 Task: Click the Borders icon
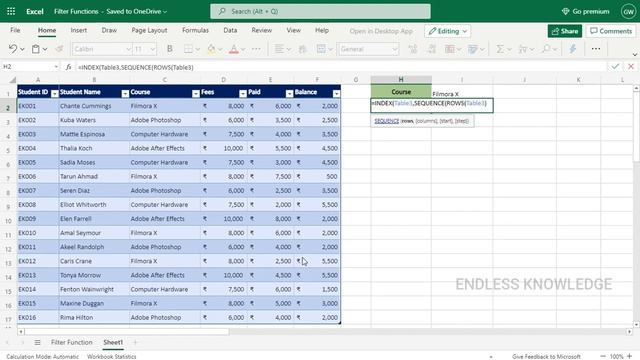(188, 49)
